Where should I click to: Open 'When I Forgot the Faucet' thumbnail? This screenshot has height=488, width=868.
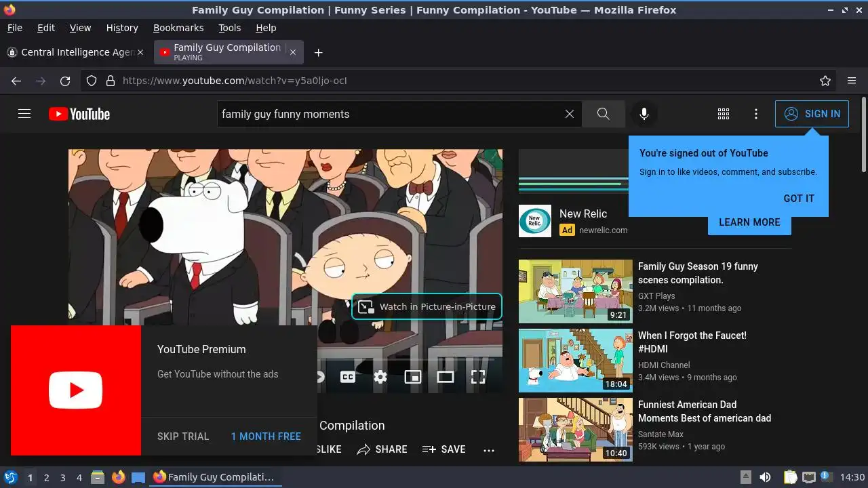576,361
